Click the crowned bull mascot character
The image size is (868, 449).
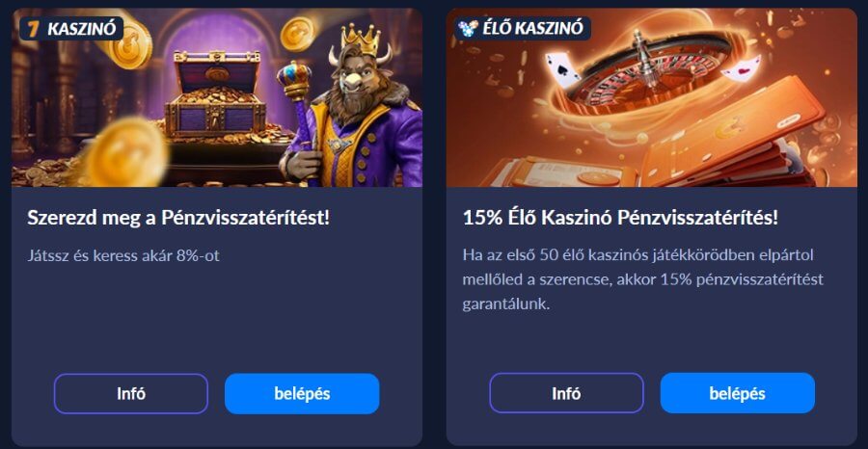(x=355, y=106)
